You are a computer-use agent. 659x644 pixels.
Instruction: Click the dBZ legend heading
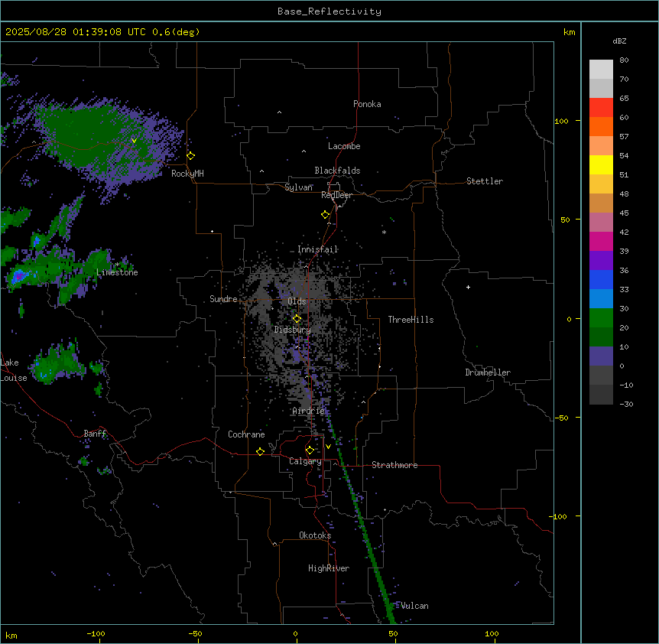pyautogui.click(x=619, y=41)
